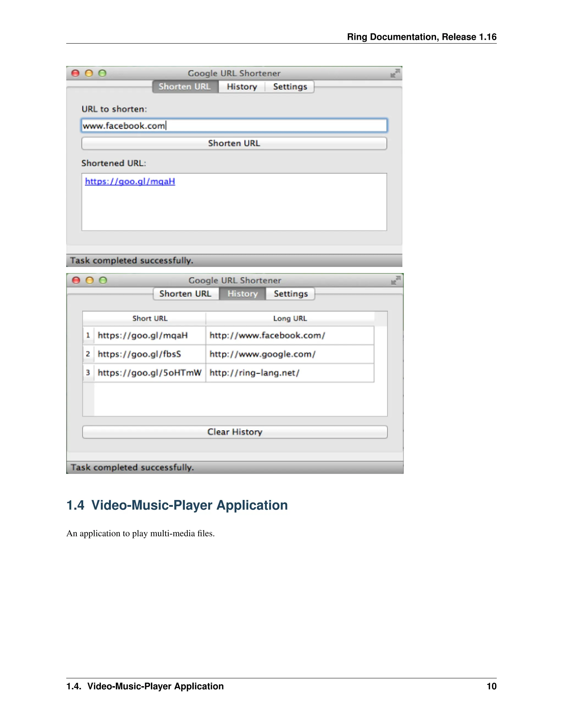Screen dimensions: 563x728
Task: Select the https://goo.gl/5oHTmW short URL cell
Action: [150, 373]
